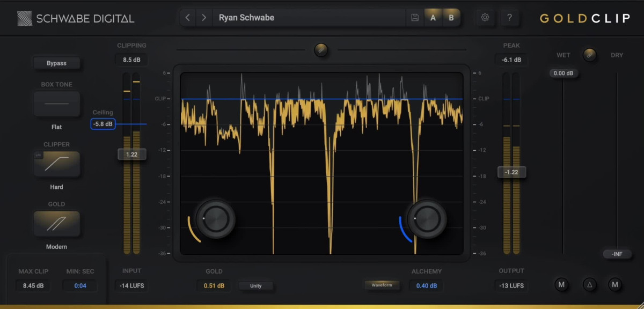Screen dimensions: 644x309
Task: Click the ALCHEMY label
Action: (427, 271)
